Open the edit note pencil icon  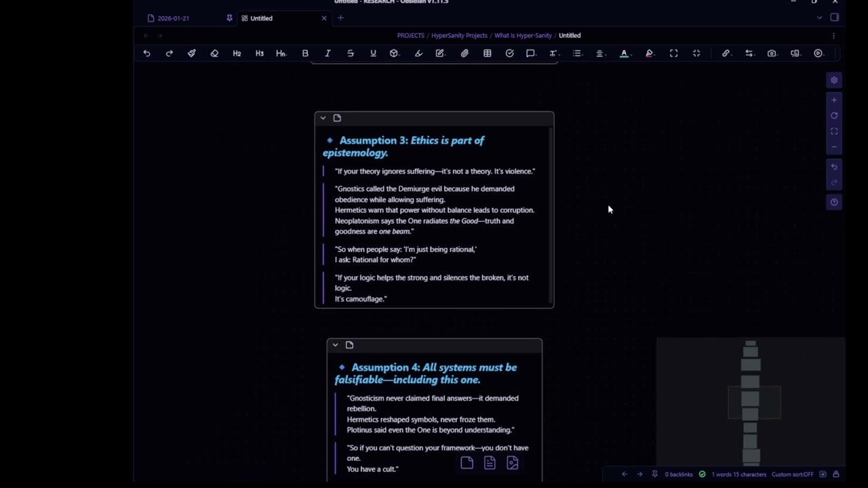(x=441, y=54)
